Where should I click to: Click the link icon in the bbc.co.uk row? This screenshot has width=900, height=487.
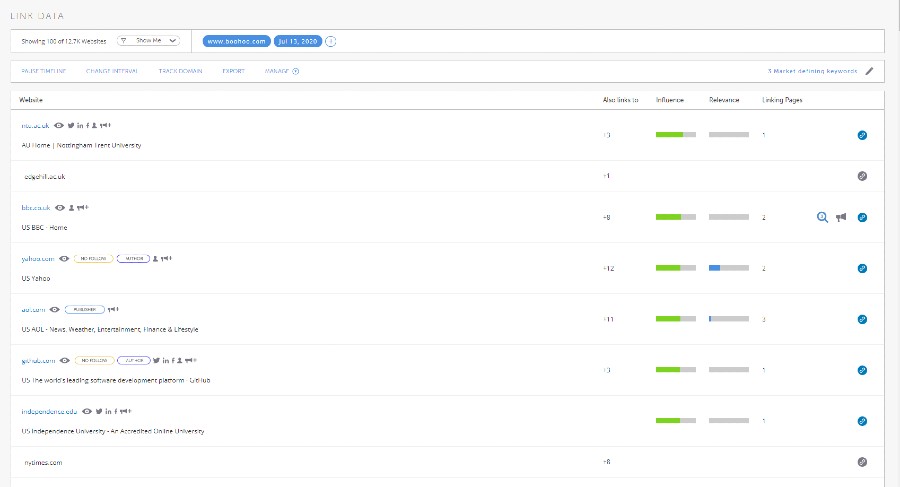(x=862, y=217)
